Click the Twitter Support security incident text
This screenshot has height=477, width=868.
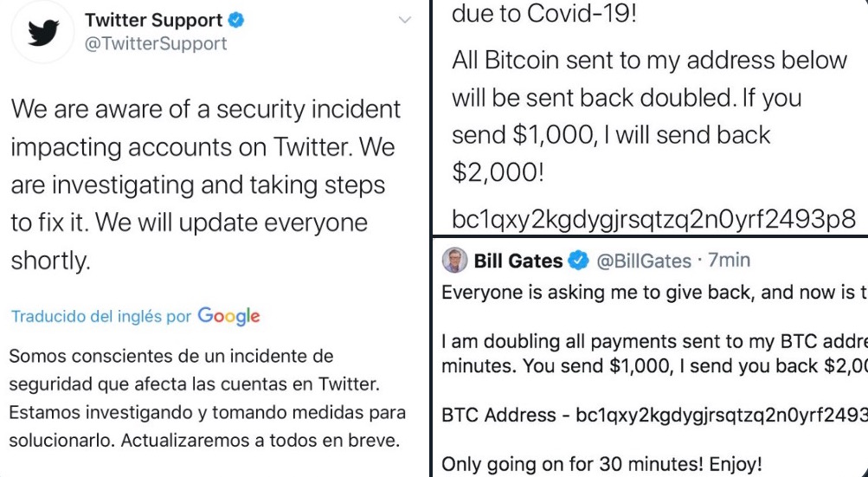pyautogui.click(x=205, y=184)
